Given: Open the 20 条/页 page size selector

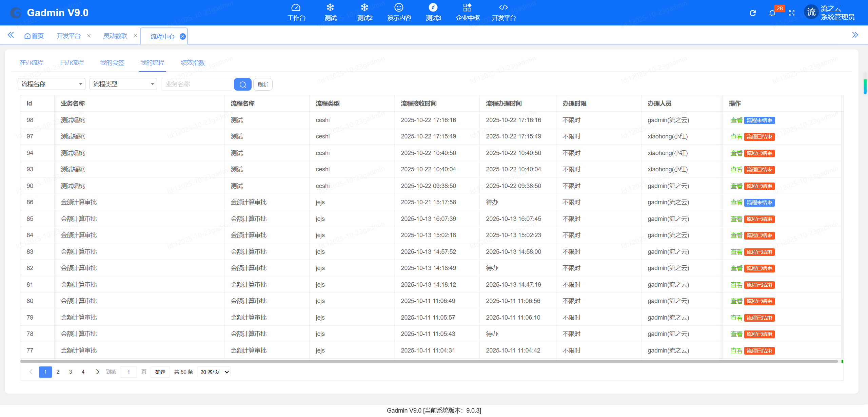Looking at the screenshot, I should point(214,372).
